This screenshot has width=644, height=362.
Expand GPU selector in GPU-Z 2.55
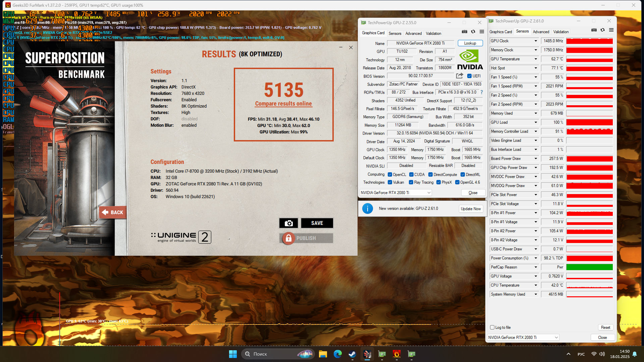pos(429,193)
